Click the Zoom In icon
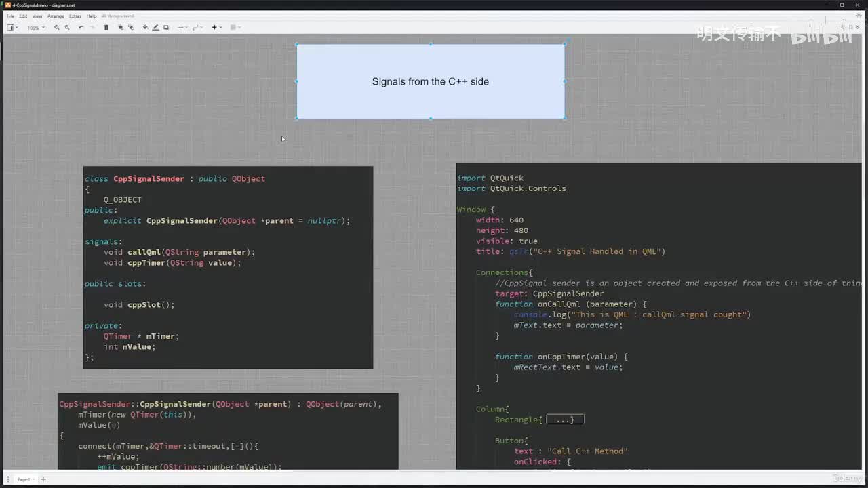Screen dimensions: 868x488 point(57,28)
